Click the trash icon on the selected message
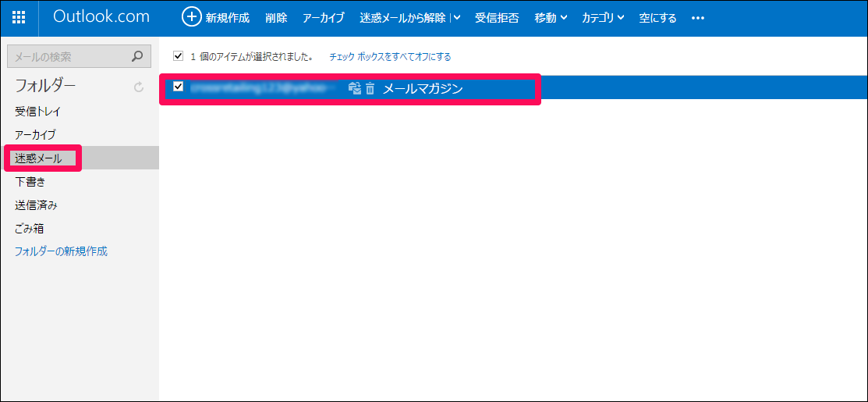Viewport: 868px width, 402px height. pos(370,89)
